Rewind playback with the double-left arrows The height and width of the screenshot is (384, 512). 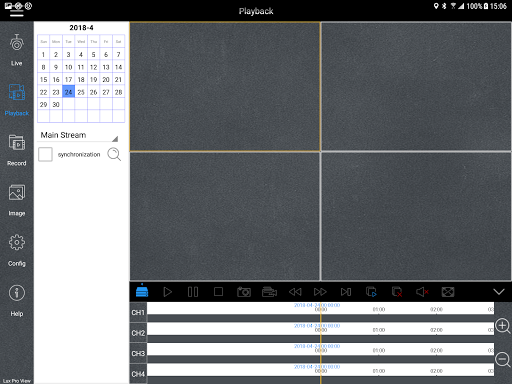click(295, 292)
